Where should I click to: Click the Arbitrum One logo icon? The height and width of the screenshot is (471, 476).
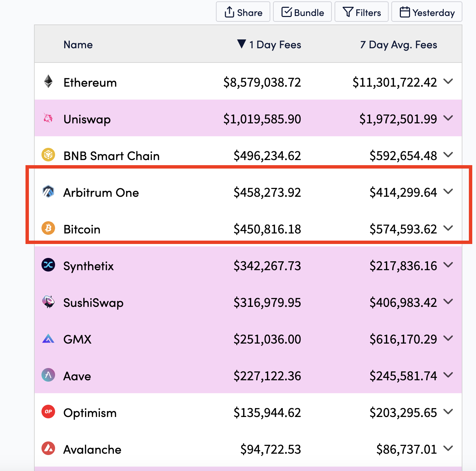point(48,192)
